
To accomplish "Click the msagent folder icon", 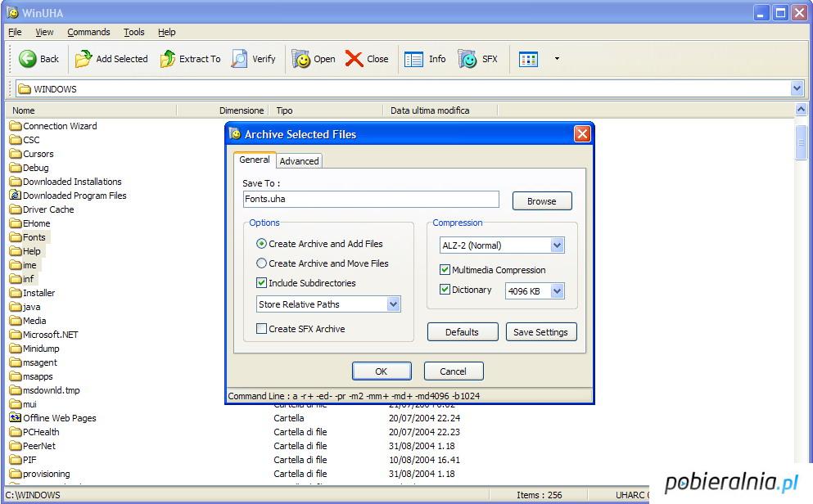I will pyautogui.click(x=16, y=362).
